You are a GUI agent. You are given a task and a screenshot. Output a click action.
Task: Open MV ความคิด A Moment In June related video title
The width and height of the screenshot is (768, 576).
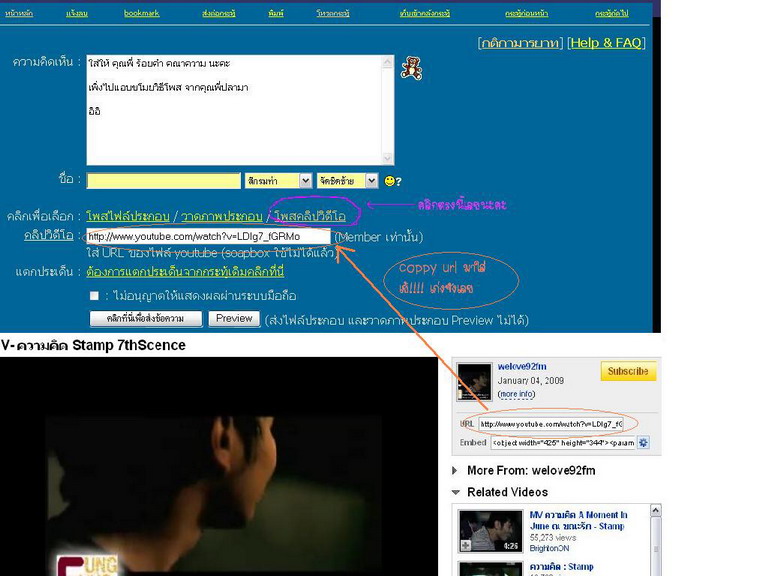(578, 521)
